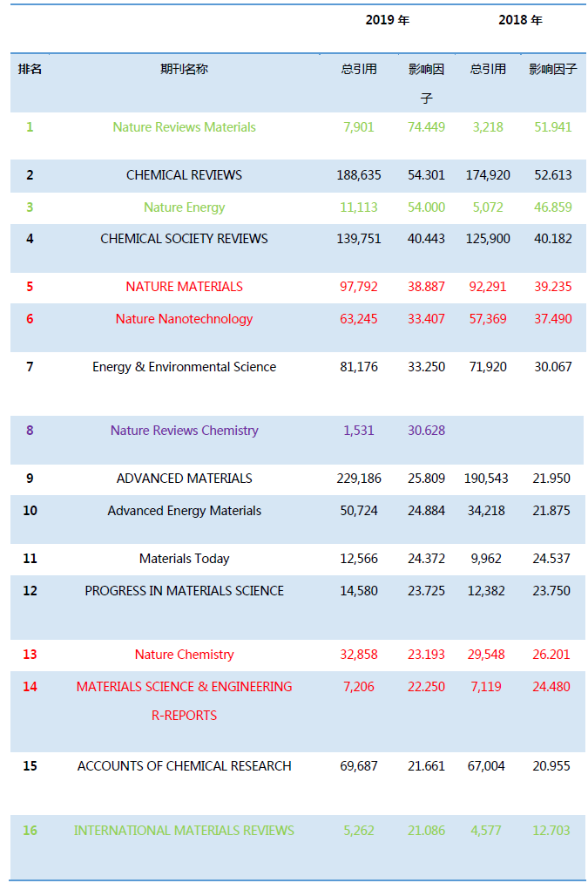
Task: Click rank number 16
Action: tap(30, 831)
